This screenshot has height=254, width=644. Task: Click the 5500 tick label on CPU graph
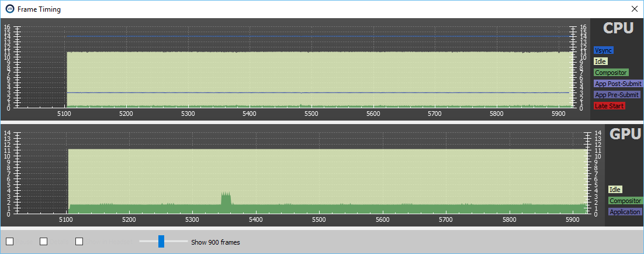coord(311,115)
